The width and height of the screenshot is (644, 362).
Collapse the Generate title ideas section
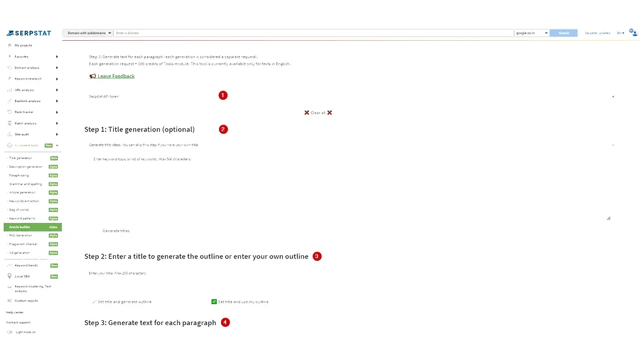coord(613,145)
